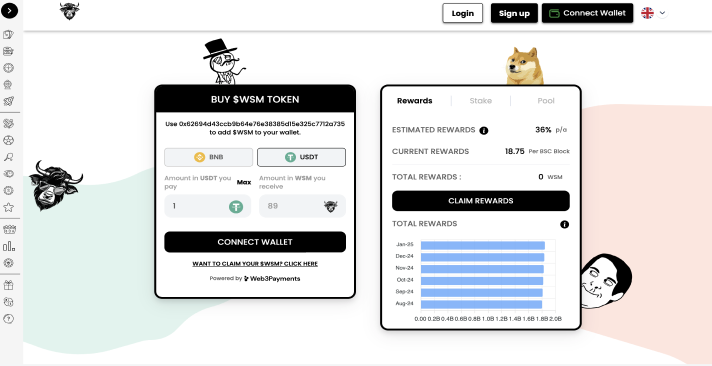
Task: Open the coin token sidebar icon
Action: 8,190
